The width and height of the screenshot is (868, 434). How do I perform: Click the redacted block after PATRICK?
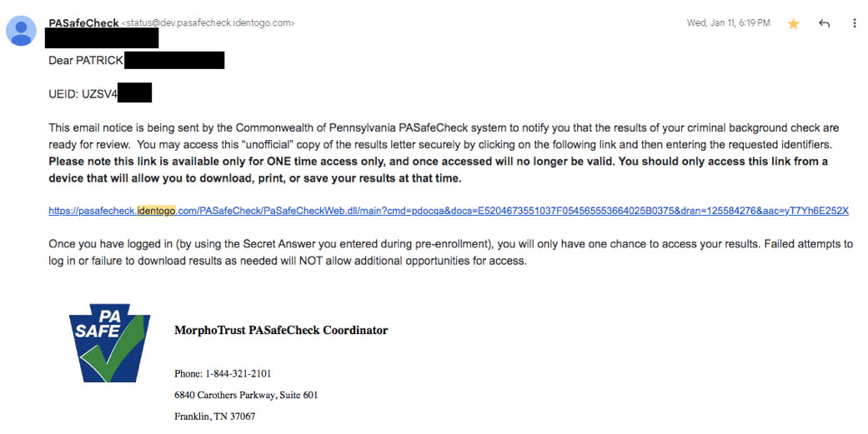pyautogui.click(x=174, y=60)
